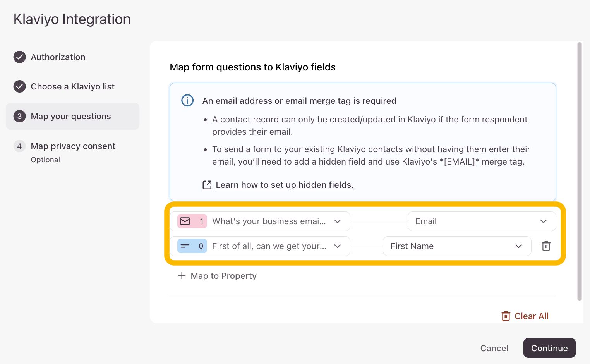The image size is (590, 364).
Task: Click Cancel to exit the integration
Action: [494, 348]
